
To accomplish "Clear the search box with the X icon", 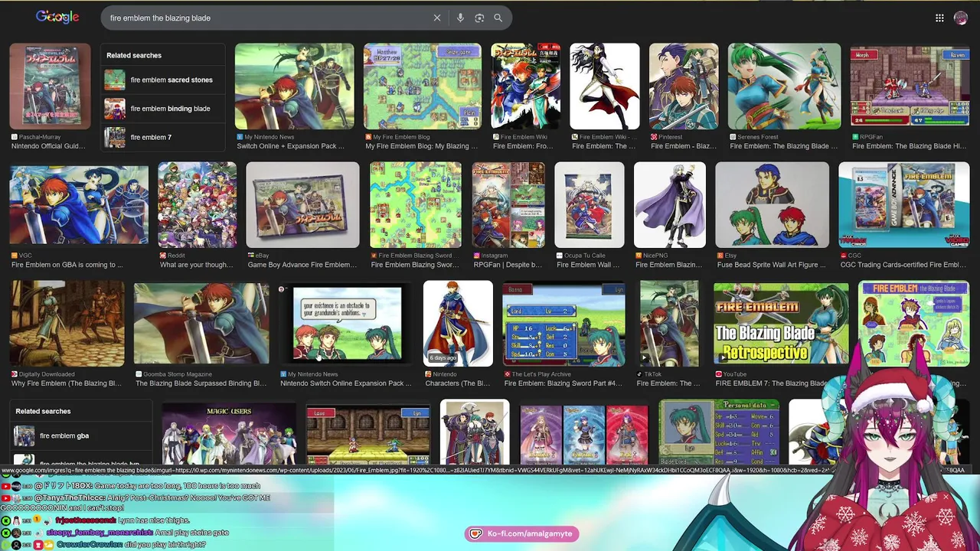I will [x=437, y=18].
